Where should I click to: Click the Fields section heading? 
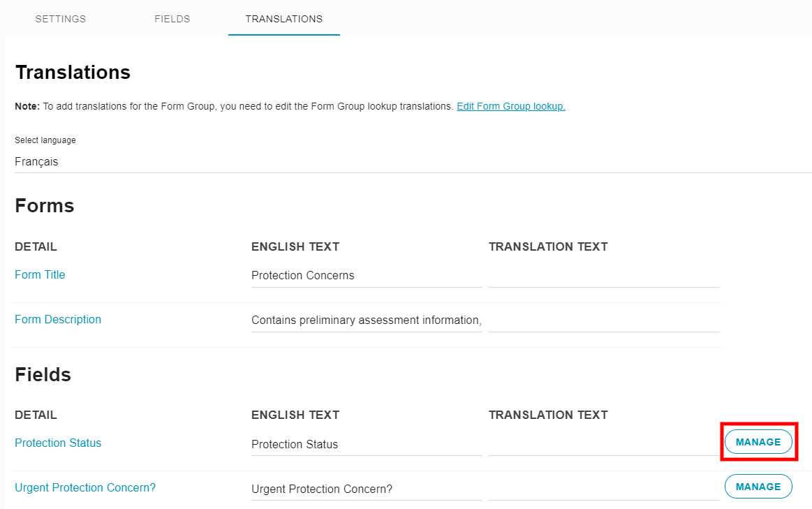click(x=43, y=374)
